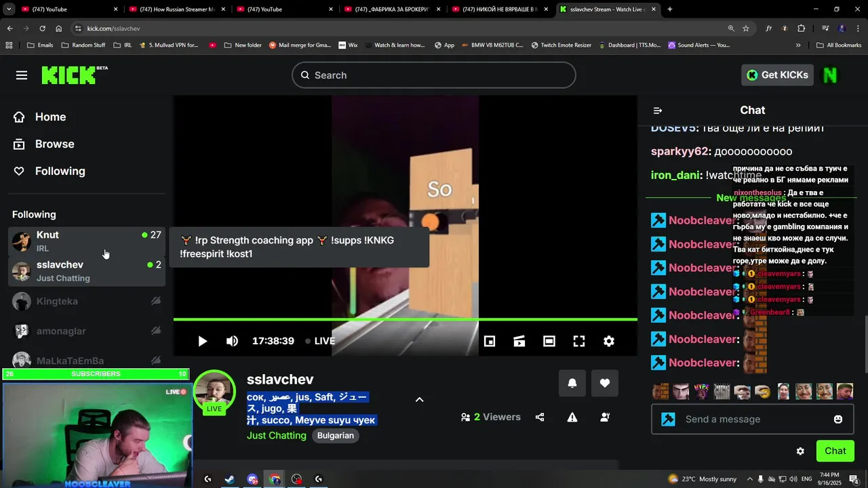Viewport: 868px width, 488px height.
Task: Click the green video progress bar
Action: tap(406, 319)
